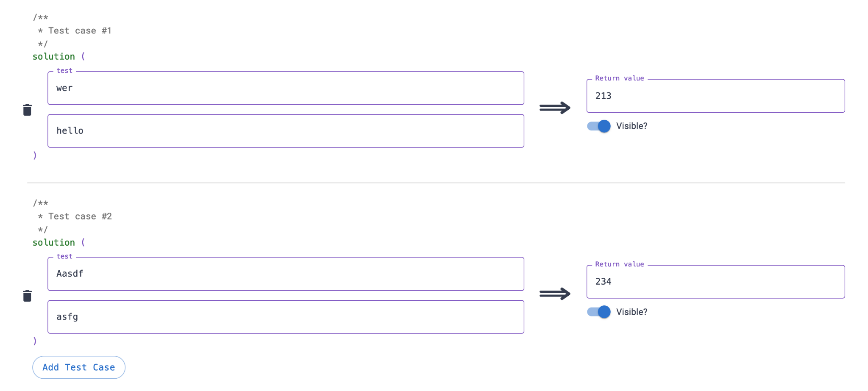
Task: Click the Add Test Case button
Action: coord(79,367)
